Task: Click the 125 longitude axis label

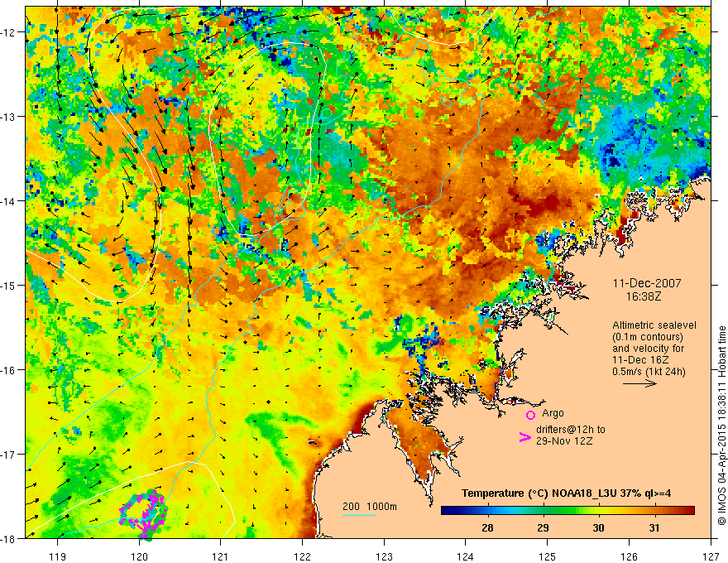Action: coord(548,556)
